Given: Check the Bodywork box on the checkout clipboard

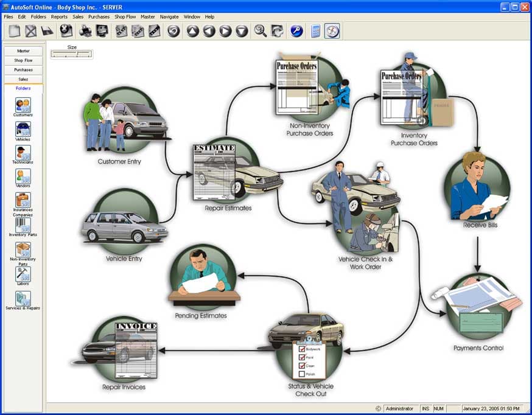Looking at the screenshot, I should click(x=301, y=348).
